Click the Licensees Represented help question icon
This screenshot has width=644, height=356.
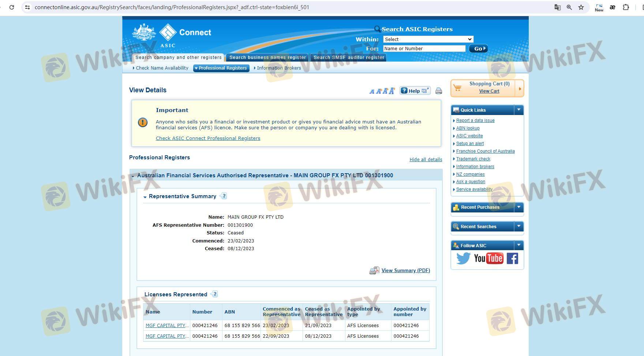click(215, 294)
